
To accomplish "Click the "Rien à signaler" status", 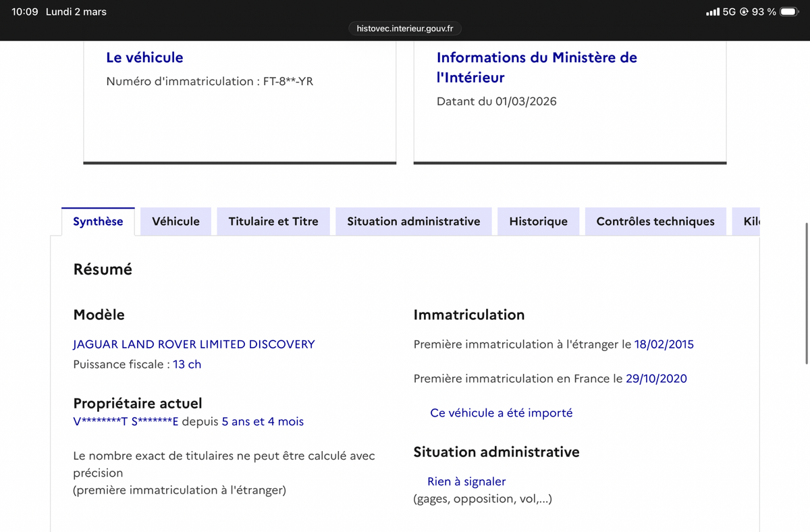I will [x=466, y=481].
